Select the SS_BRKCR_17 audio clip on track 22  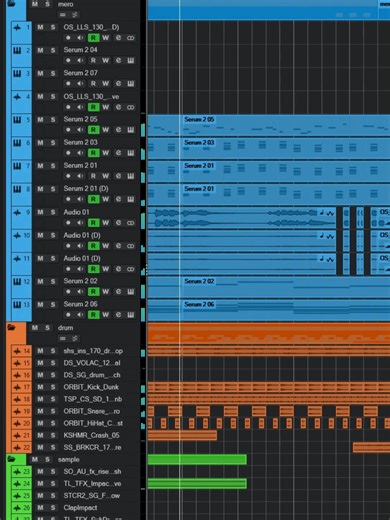tap(371, 447)
